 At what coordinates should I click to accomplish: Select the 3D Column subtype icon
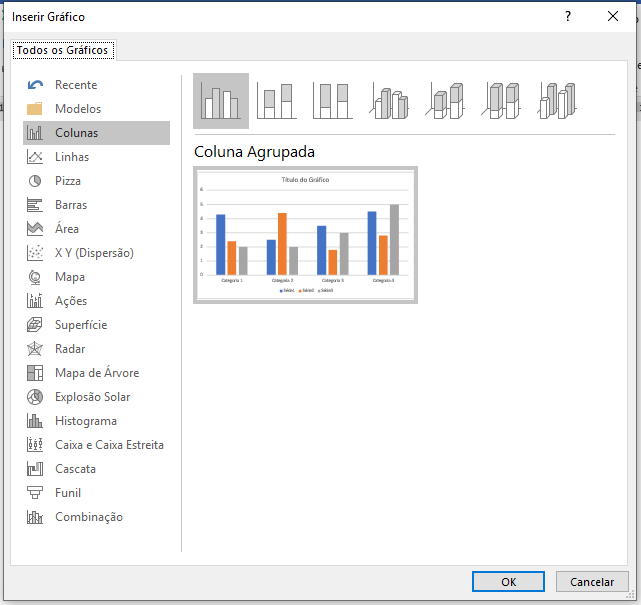pos(558,101)
